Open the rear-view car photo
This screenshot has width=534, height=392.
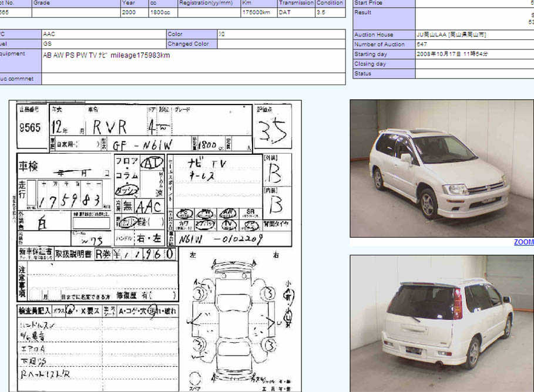click(442, 323)
